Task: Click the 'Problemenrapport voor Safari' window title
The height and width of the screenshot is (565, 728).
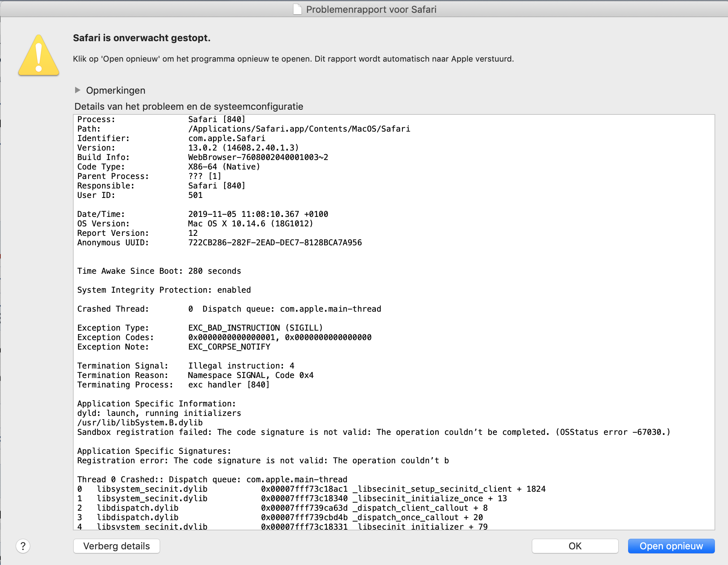Action: point(371,9)
